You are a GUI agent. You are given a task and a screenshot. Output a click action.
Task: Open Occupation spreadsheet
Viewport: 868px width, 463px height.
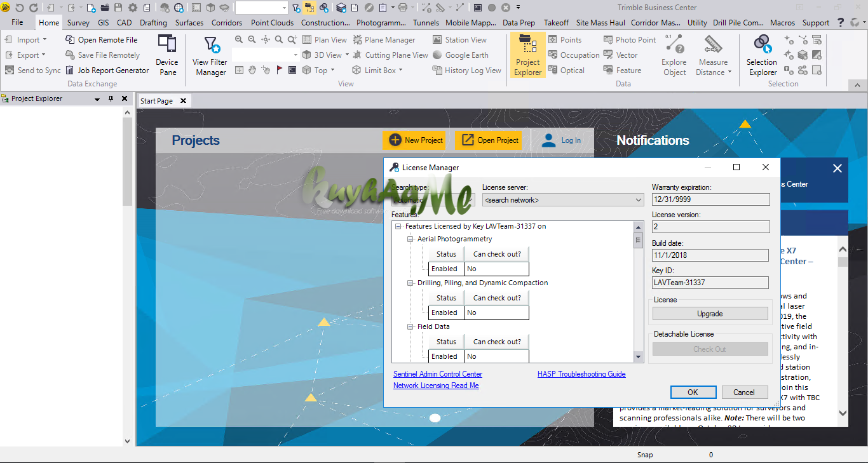pyautogui.click(x=573, y=55)
